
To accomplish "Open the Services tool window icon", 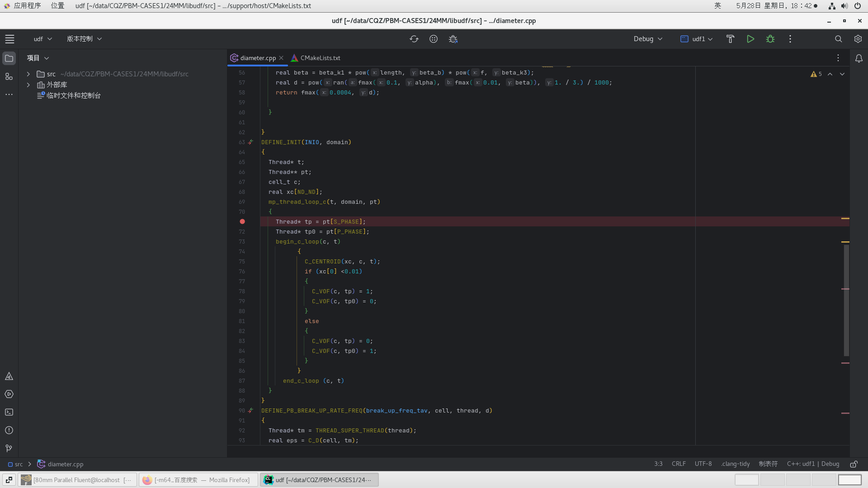I will [9, 394].
